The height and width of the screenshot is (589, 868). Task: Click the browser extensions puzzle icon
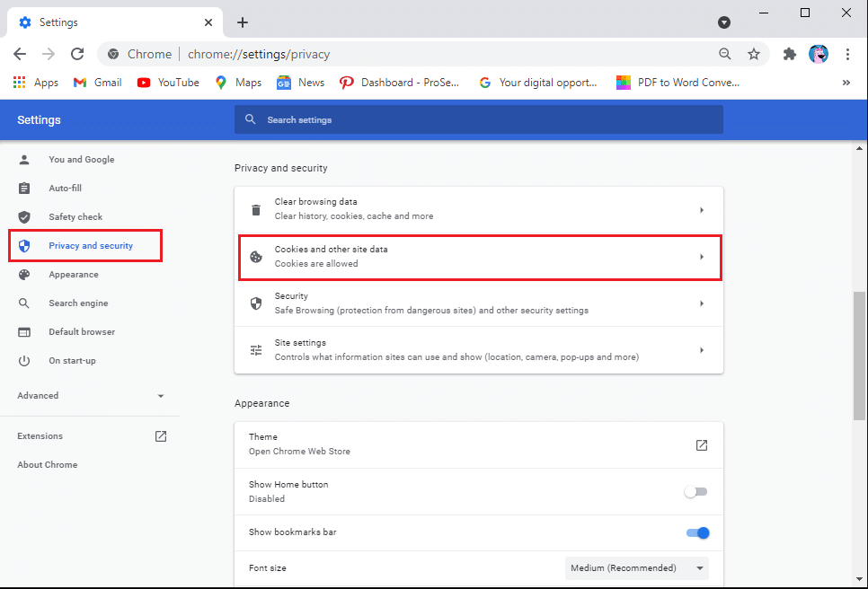789,54
